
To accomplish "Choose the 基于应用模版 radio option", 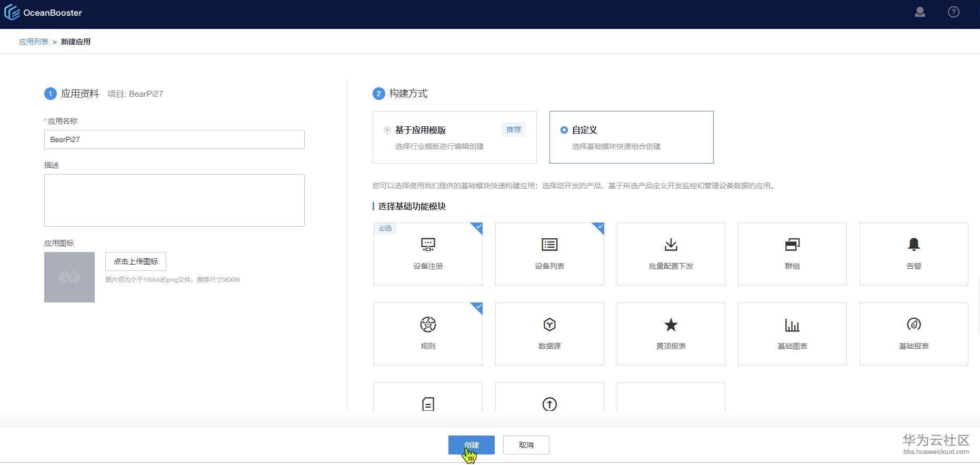I will (387, 130).
